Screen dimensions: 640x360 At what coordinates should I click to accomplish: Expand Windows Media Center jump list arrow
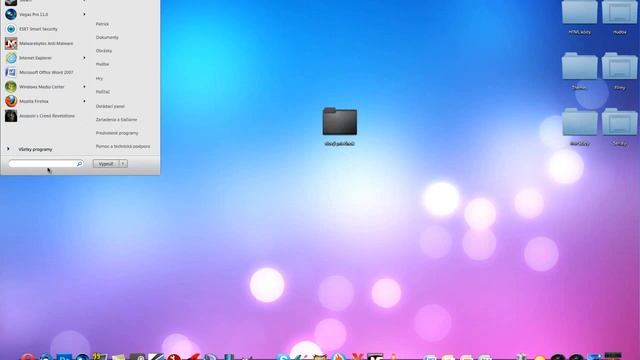(x=84, y=87)
